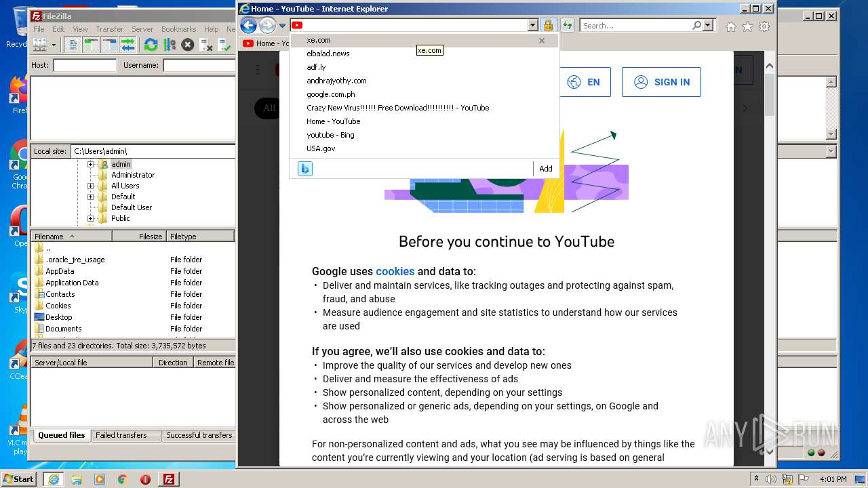Image resolution: width=868 pixels, height=488 pixels.
Task: Click FileZilla Host input field
Action: (85, 65)
